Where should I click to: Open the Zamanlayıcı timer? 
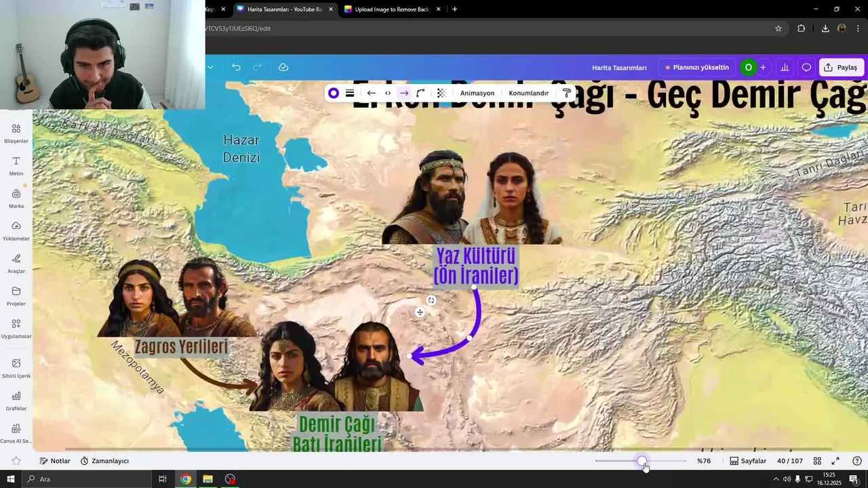click(104, 461)
